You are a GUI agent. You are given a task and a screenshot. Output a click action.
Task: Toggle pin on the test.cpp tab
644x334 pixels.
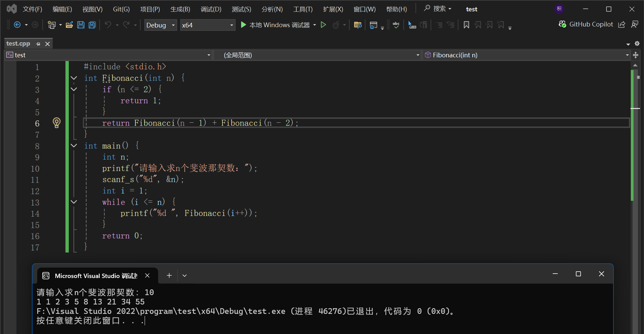pyautogui.click(x=38, y=44)
